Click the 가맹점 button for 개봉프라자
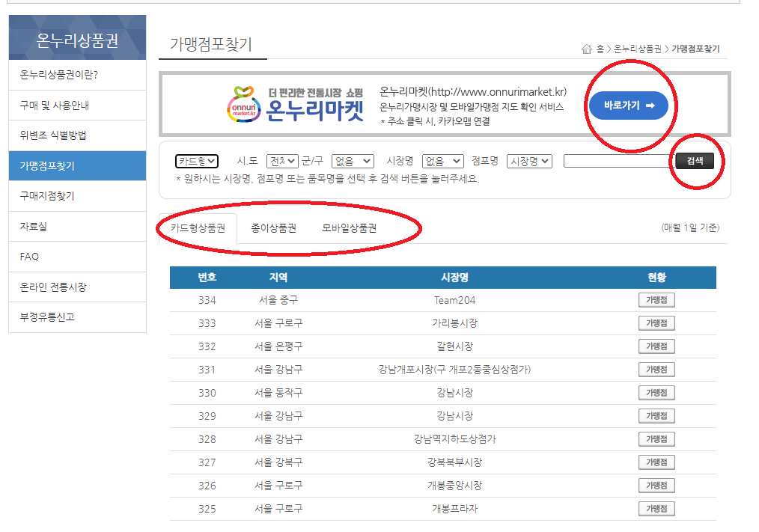This screenshot has height=532, width=759. pyautogui.click(x=656, y=510)
